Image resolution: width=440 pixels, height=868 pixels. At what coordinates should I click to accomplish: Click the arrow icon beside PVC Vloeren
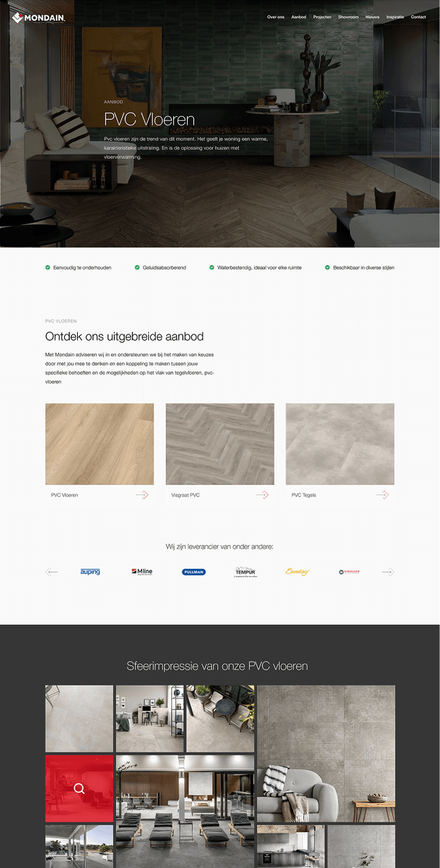pyautogui.click(x=142, y=495)
